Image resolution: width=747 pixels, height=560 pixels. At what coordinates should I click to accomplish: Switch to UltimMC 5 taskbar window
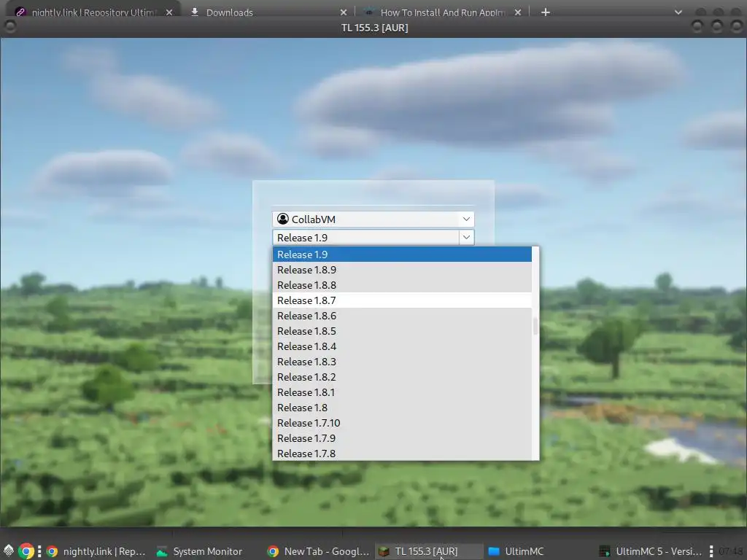point(650,551)
